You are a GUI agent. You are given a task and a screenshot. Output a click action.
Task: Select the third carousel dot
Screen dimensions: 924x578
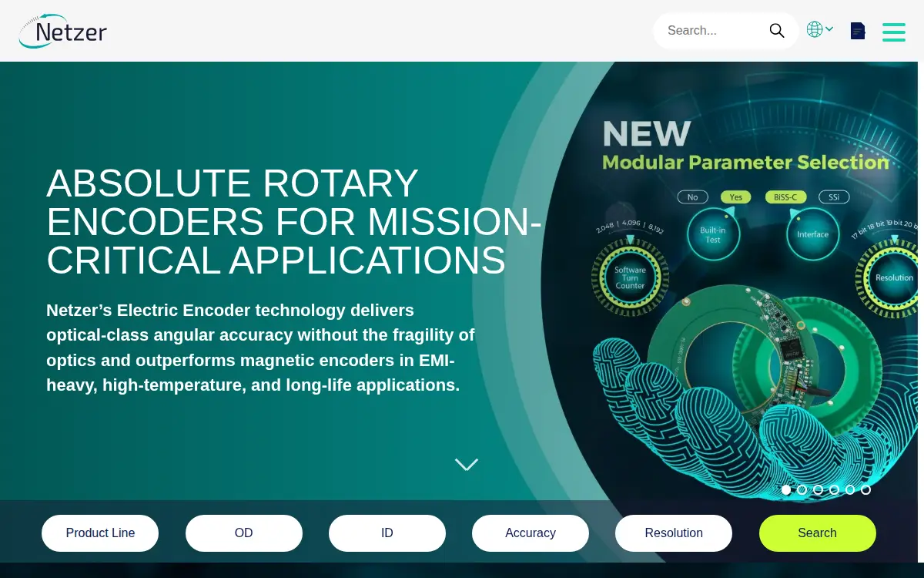818,489
